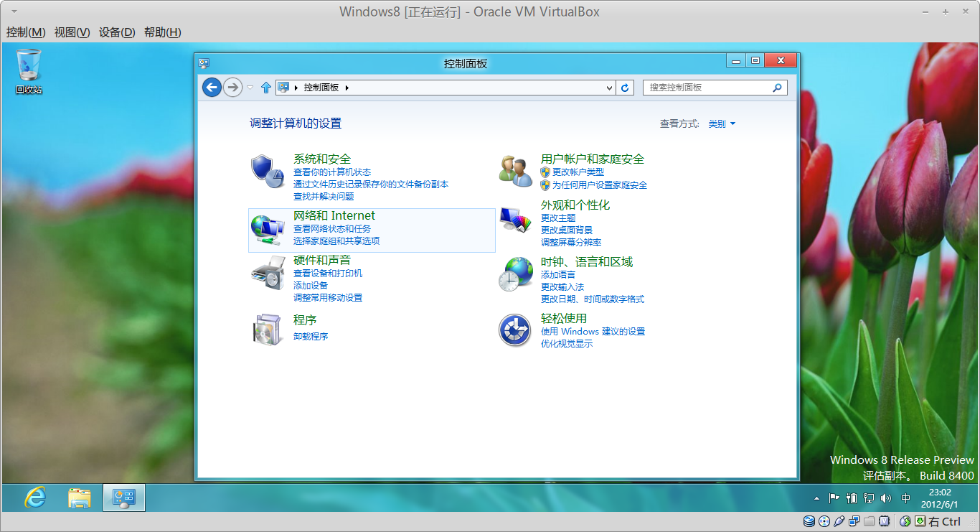This screenshot has height=532, width=980.
Task: Open the 控制(M) menu in VirtualBox
Action: point(26,32)
